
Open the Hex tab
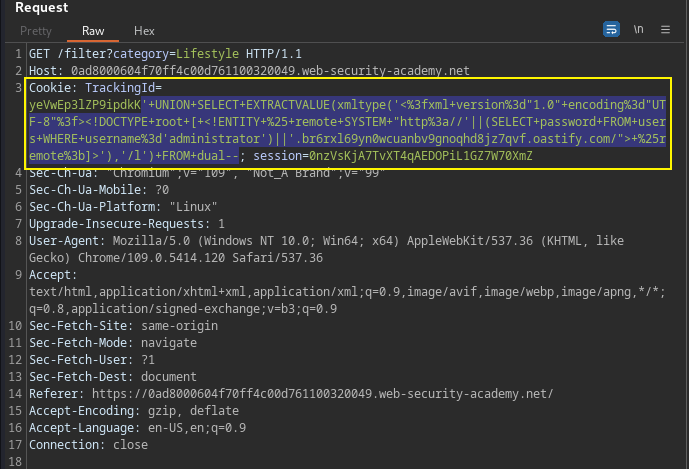[144, 31]
